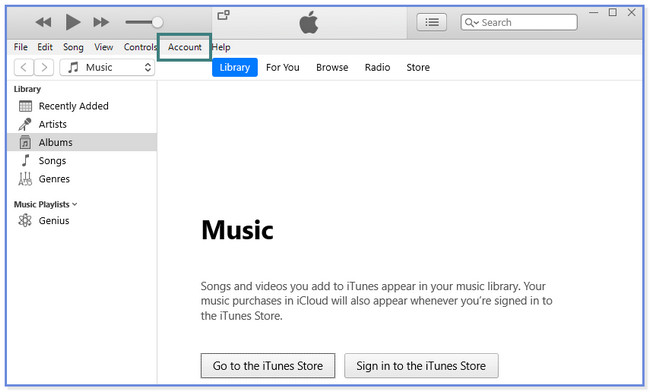Screen dimensions: 650x392
Task: Switch to the For You tab
Action: pyautogui.click(x=283, y=67)
